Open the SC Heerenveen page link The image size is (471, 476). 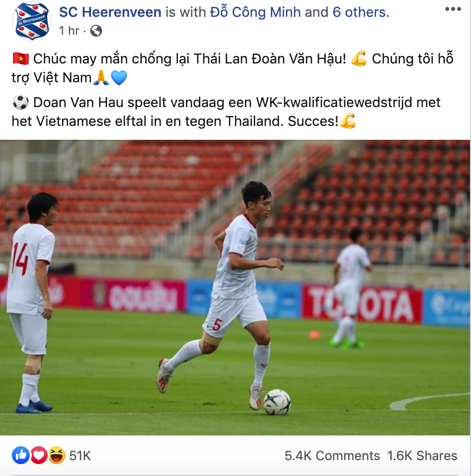click(x=110, y=12)
